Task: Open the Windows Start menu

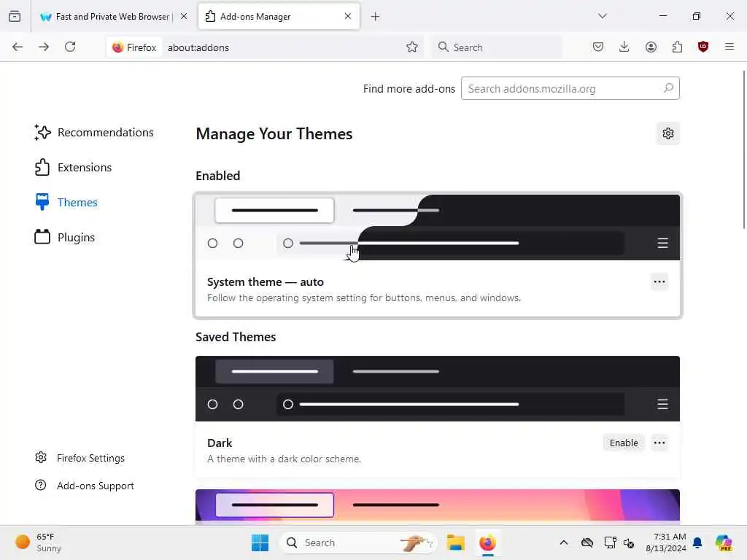Action: 260,542
